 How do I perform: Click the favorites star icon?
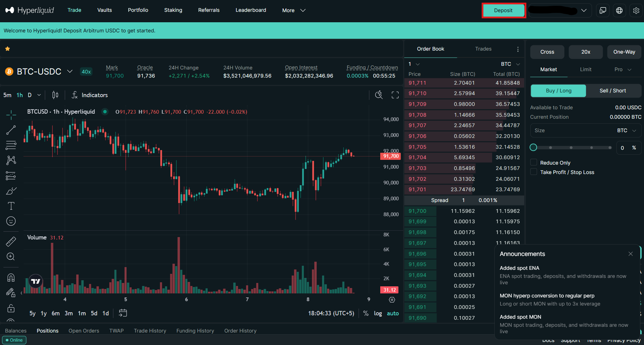7,49
